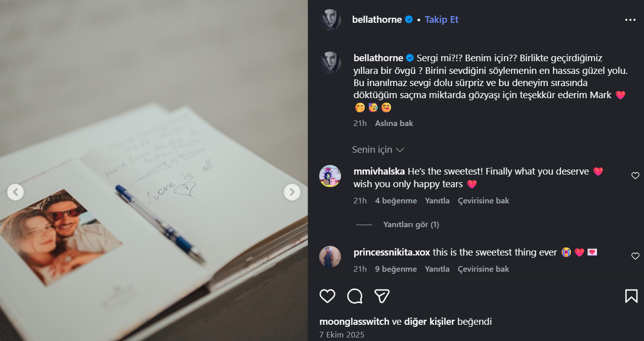Save post with bookmark icon
The height and width of the screenshot is (341, 644).
[631, 296]
